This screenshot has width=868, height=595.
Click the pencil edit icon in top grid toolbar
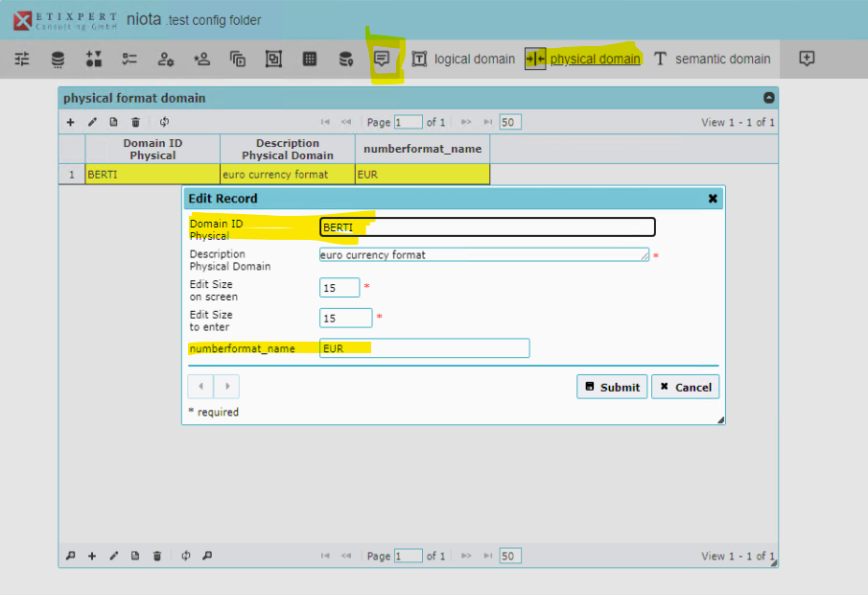(x=92, y=122)
